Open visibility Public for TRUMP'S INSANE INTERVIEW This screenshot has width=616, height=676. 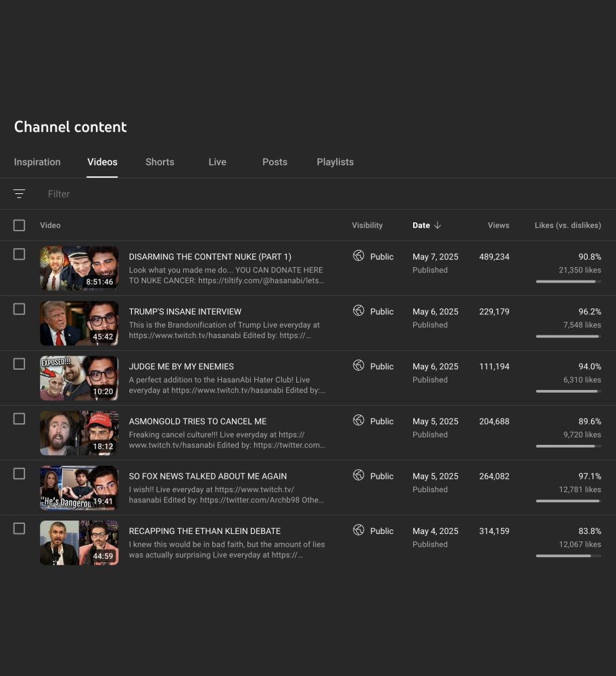pos(382,311)
